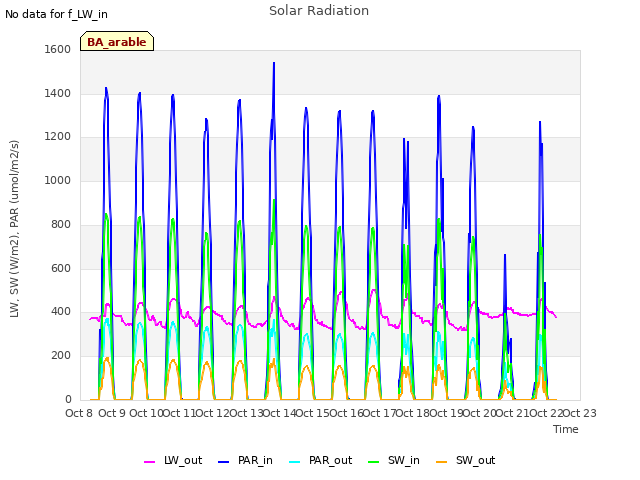Click the 600 y-axis tick label
Screen dimensions: 640x480
coord(61,269)
